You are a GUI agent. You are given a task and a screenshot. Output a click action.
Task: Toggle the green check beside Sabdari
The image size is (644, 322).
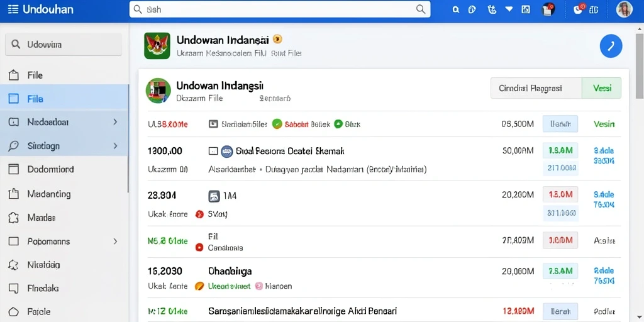pos(277,124)
